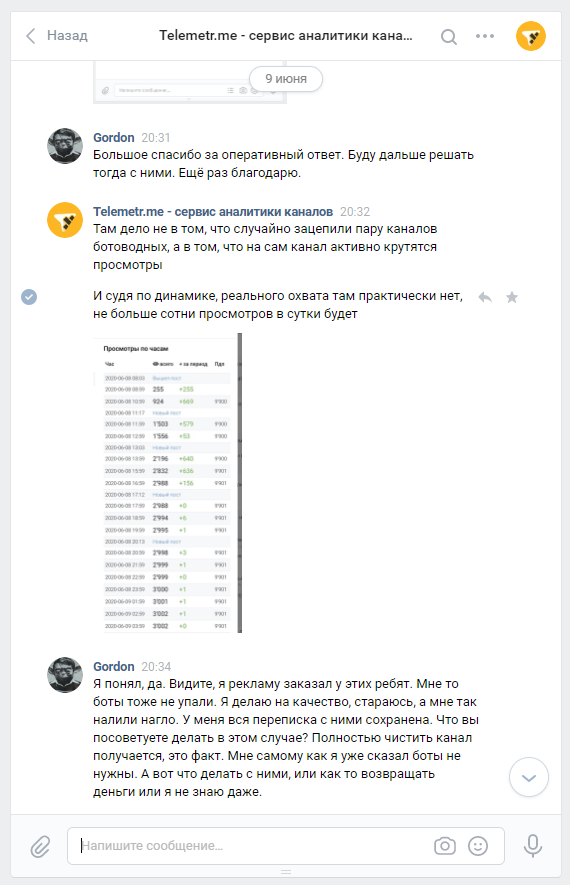Reply to the selected message
Screen dimensions: 570x885
coord(485,297)
